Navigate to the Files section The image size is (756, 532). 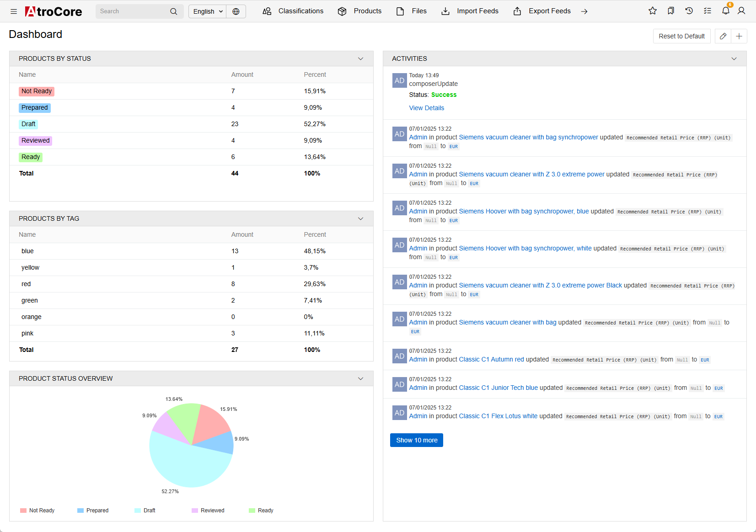pyautogui.click(x=419, y=11)
